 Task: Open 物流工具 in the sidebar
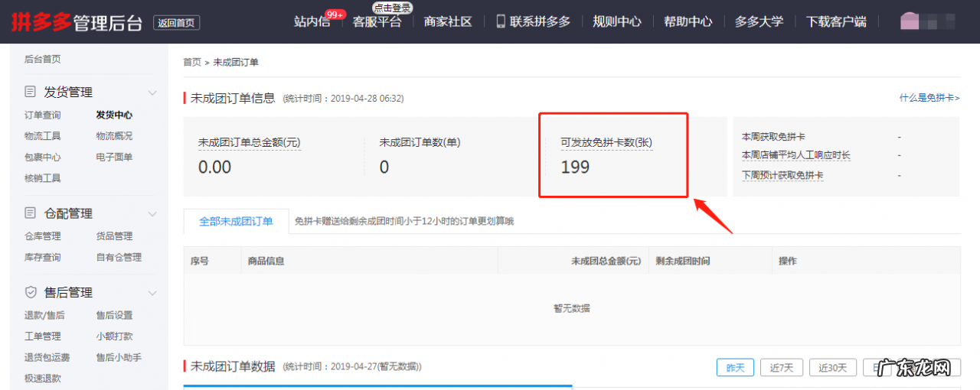coord(43,136)
